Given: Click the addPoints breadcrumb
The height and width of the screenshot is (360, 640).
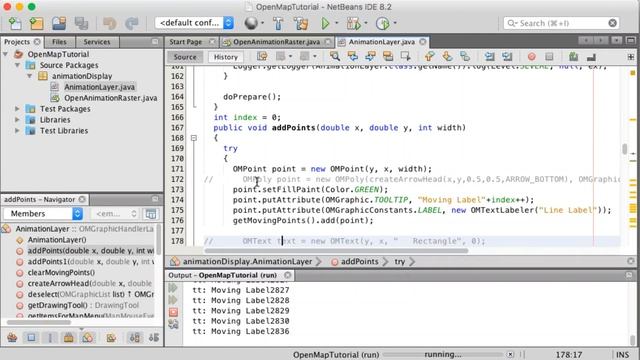Looking at the screenshot, I should 359,262.
